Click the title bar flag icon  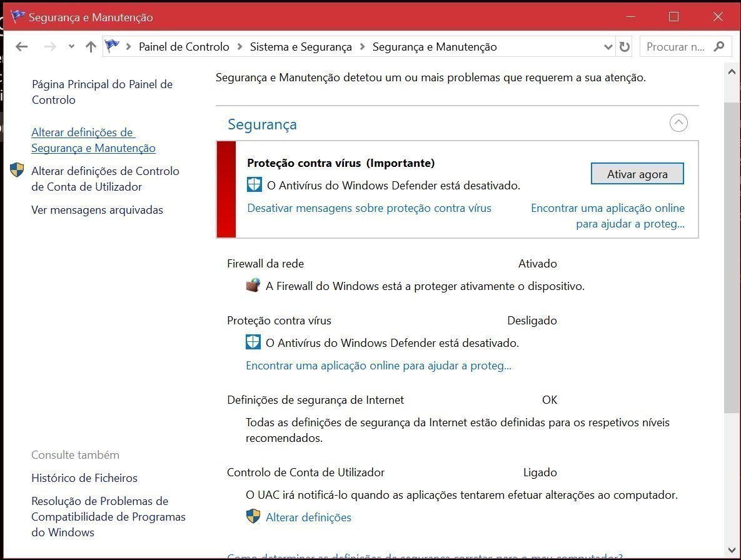tap(18, 16)
